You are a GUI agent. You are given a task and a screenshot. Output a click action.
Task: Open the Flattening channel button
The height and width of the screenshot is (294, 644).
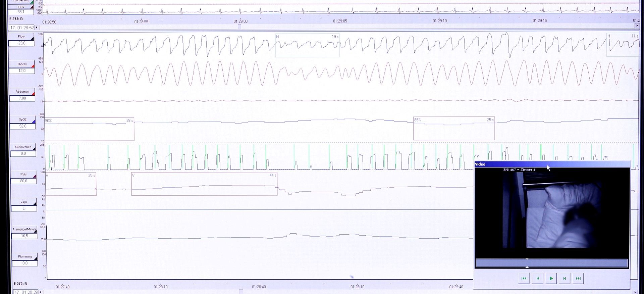tap(24, 256)
